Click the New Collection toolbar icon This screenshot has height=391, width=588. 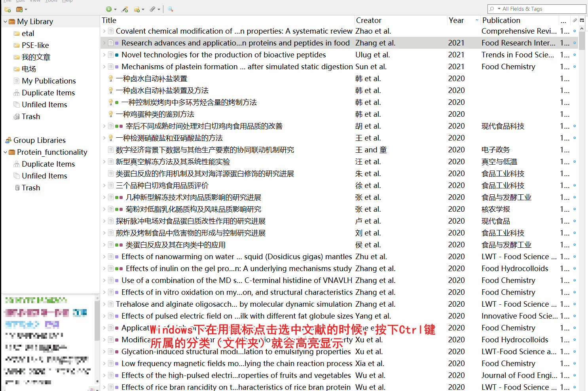click(8, 9)
